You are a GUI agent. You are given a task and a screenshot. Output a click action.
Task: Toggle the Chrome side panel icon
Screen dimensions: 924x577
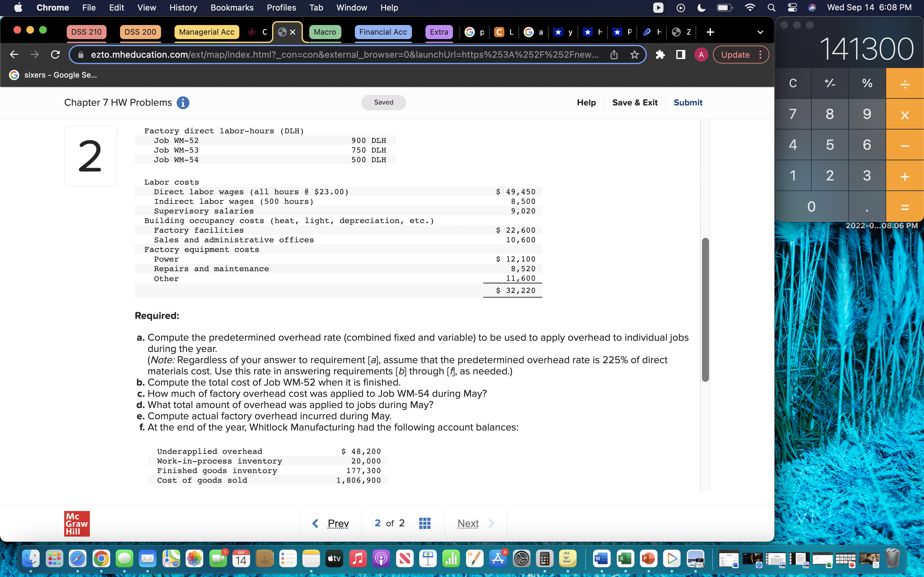point(680,54)
